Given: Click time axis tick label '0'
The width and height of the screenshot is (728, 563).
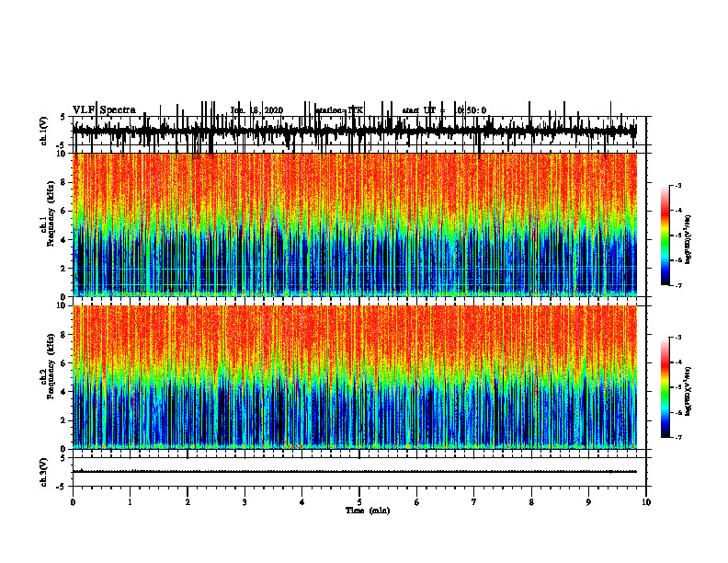Looking at the screenshot, I should pos(73,502).
